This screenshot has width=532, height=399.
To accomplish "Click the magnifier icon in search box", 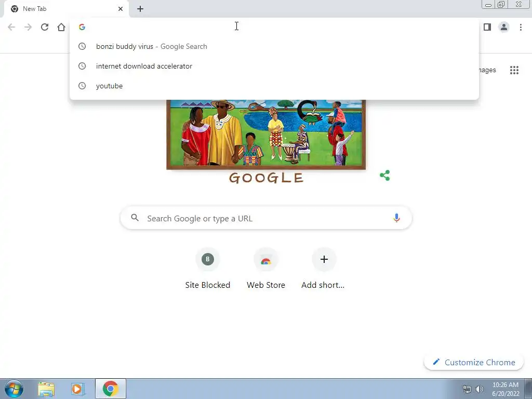I will point(135,218).
